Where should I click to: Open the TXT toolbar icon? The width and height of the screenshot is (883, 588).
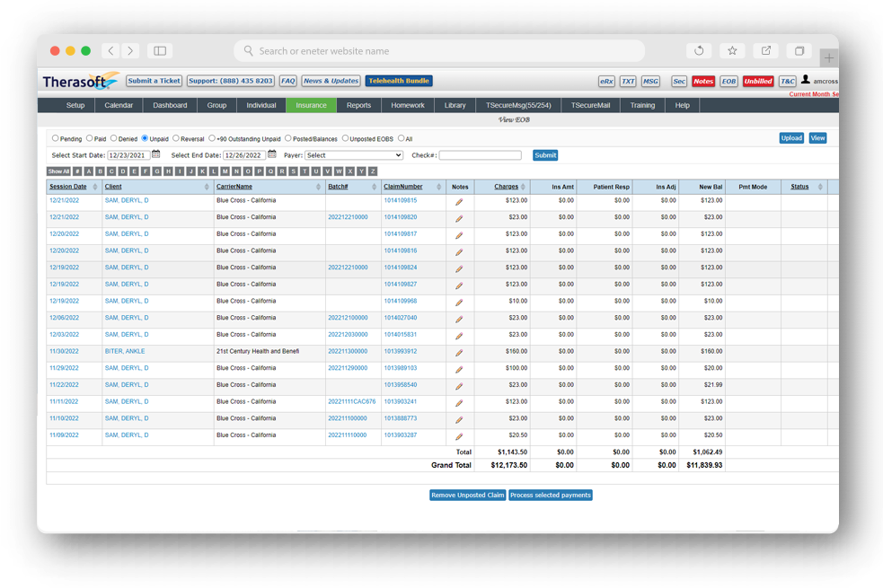click(628, 81)
